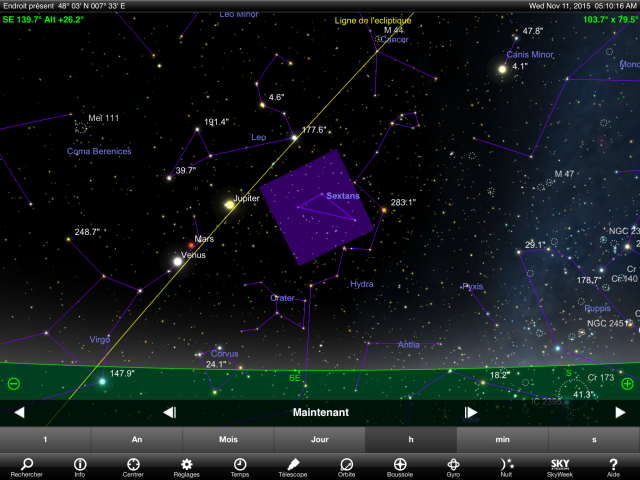Tap the bright Venus planet
Image resolution: width=640 pixels, height=480 pixels.
pos(178,262)
